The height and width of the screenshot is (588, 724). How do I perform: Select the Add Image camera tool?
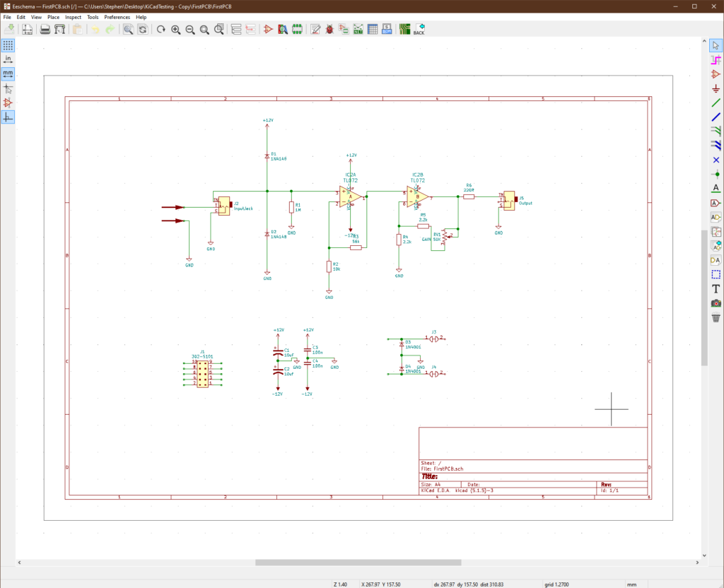coord(716,303)
